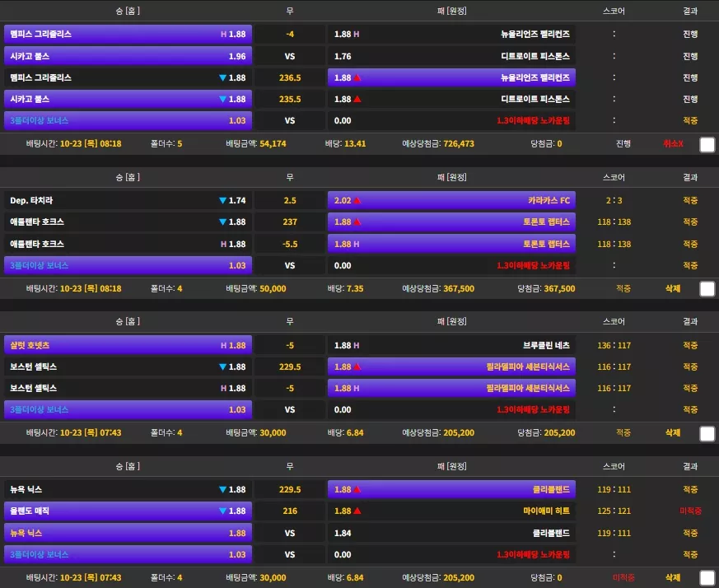Viewport: 719px width, 588px height.
Task: Click the blue down arrow on Dep. 타치라 row
Action: [x=223, y=200]
